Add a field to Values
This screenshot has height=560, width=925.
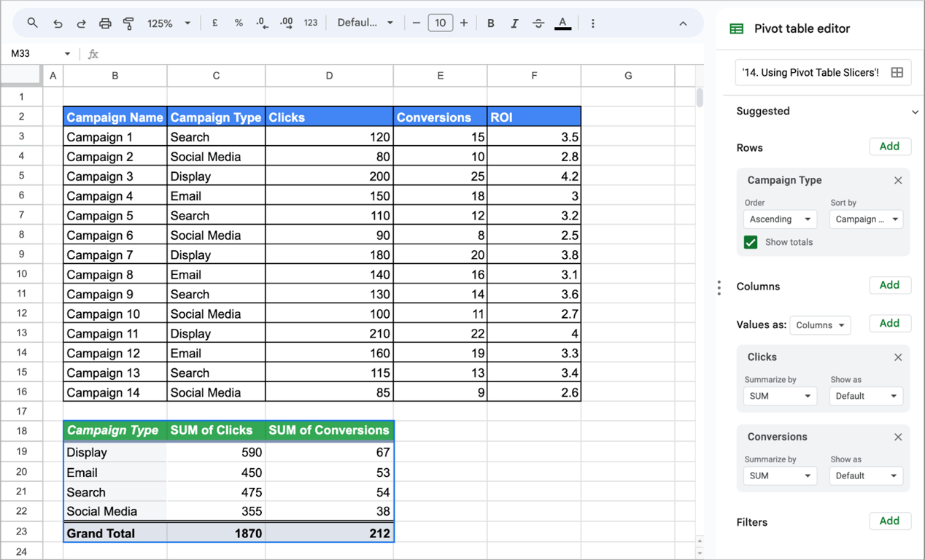pyautogui.click(x=890, y=323)
